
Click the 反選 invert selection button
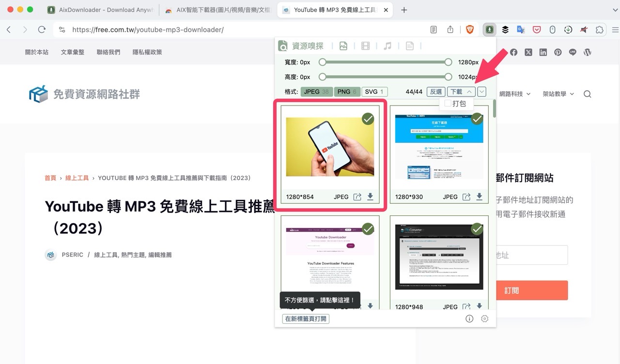(435, 91)
